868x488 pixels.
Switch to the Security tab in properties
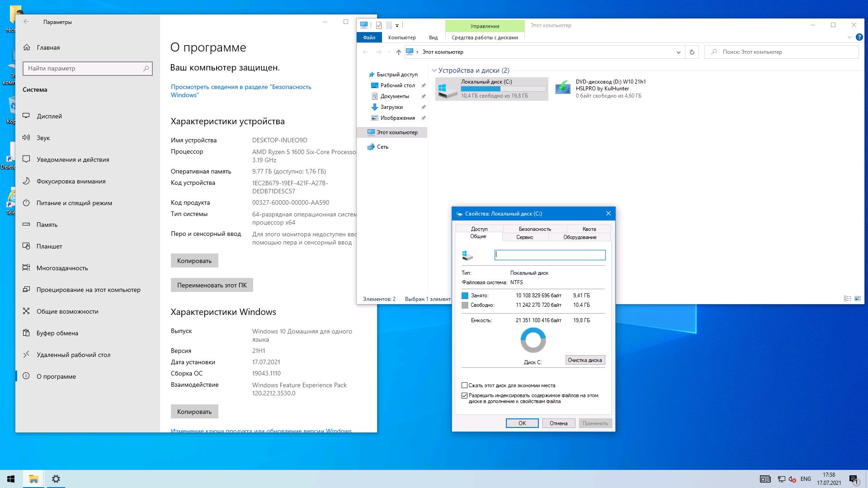point(534,229)
